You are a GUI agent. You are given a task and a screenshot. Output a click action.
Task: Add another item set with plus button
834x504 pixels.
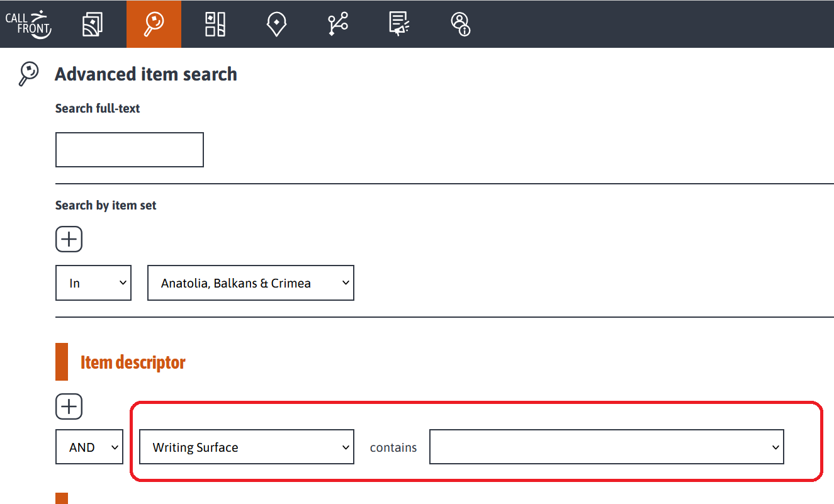click(x=69, y=239)
